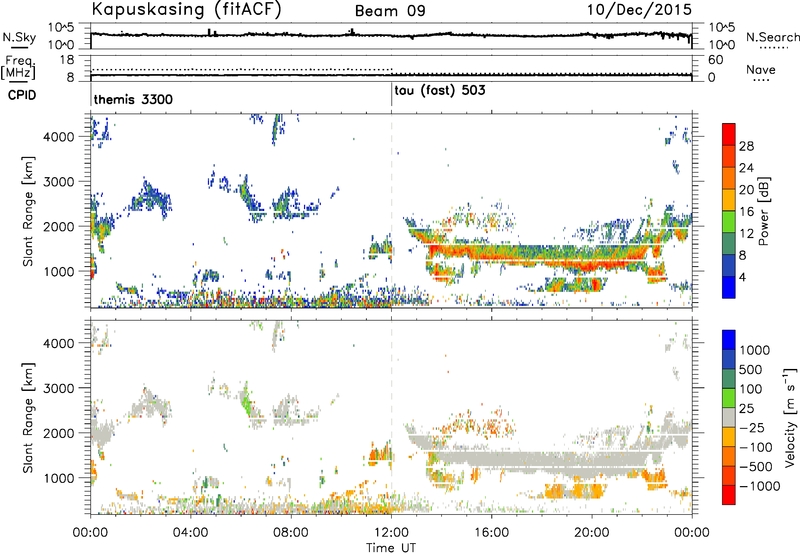Pick the yellow segment of Power colorbar
This screenshot has height=554, width=800.
click(x=729, y=200)
